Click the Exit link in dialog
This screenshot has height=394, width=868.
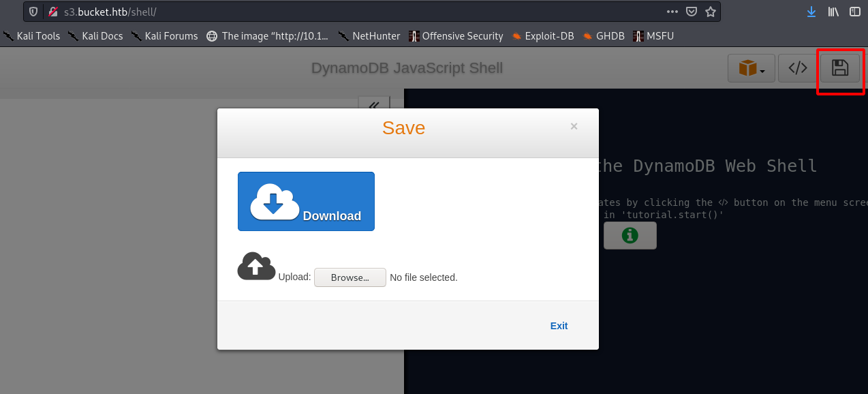pyautogui.click(x=559, y=326)
